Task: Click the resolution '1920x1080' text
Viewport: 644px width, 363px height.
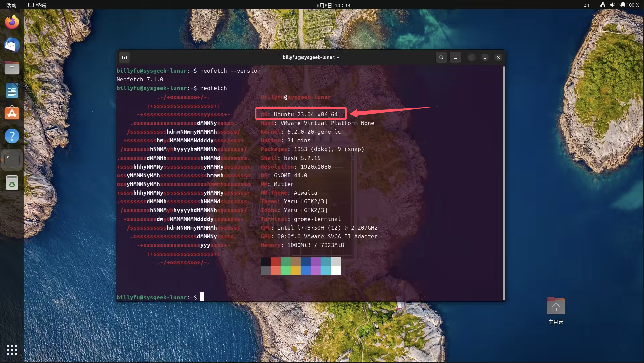Action: [x=315, y=167]
